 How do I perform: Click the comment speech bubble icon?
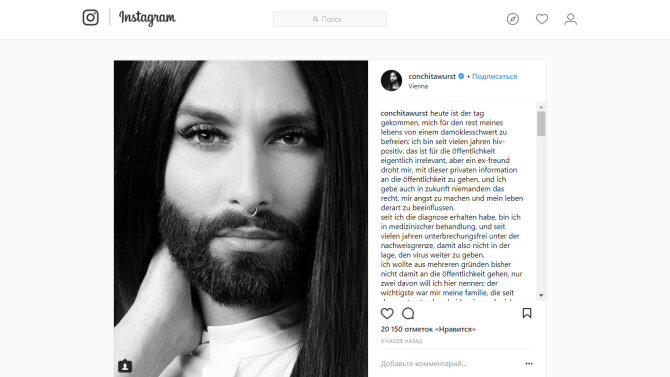coord(408,313)
